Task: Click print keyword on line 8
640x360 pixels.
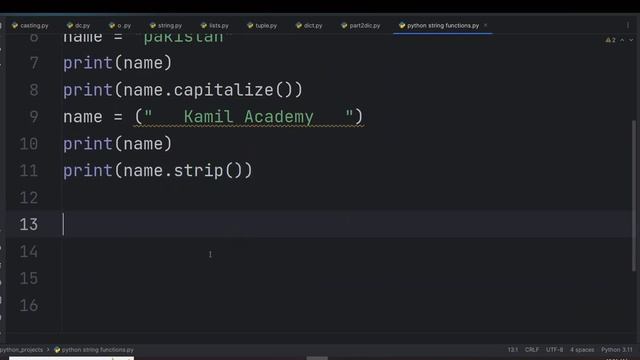Action: [x=88, y=90]
